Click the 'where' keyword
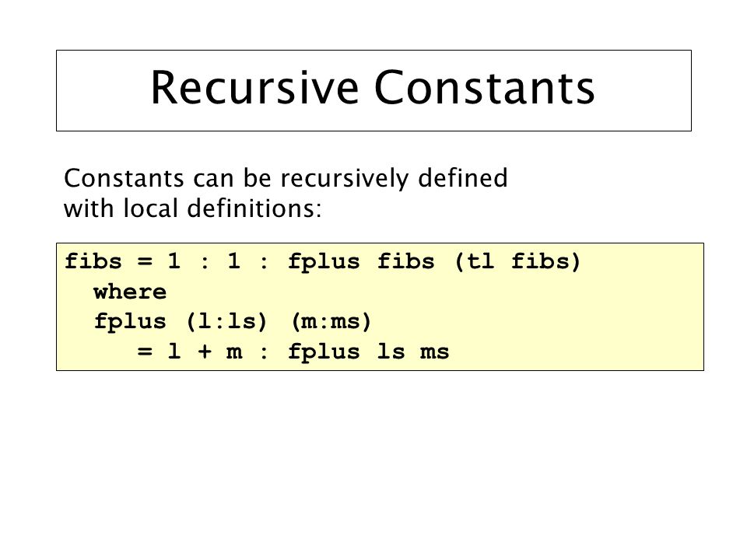 [x=130, y=292]
